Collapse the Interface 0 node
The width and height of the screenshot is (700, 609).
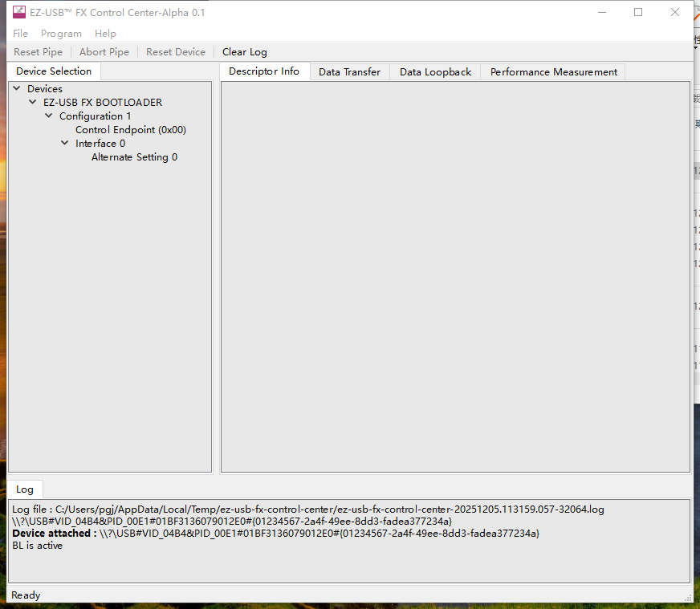tap(65, 143)
